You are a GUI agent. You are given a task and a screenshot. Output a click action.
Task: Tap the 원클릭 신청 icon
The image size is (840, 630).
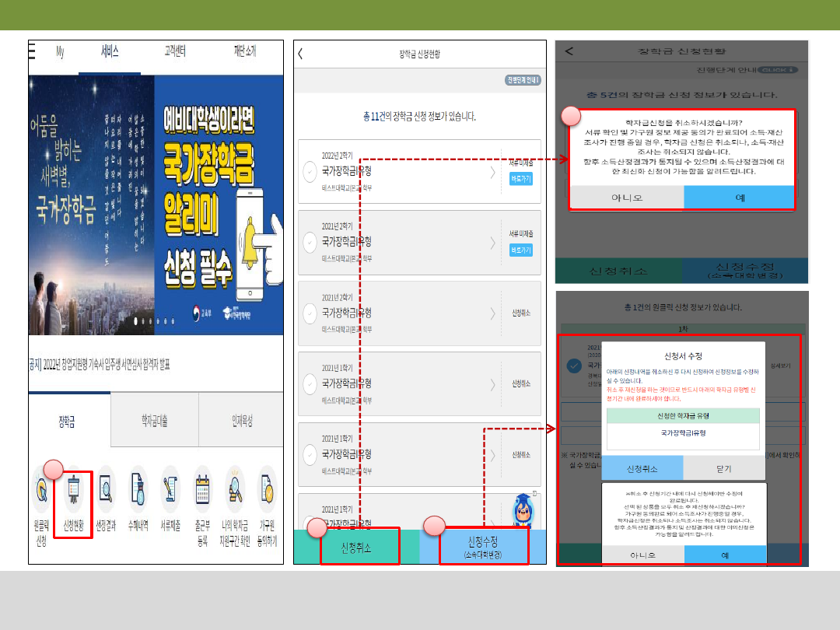click(41, 492)
